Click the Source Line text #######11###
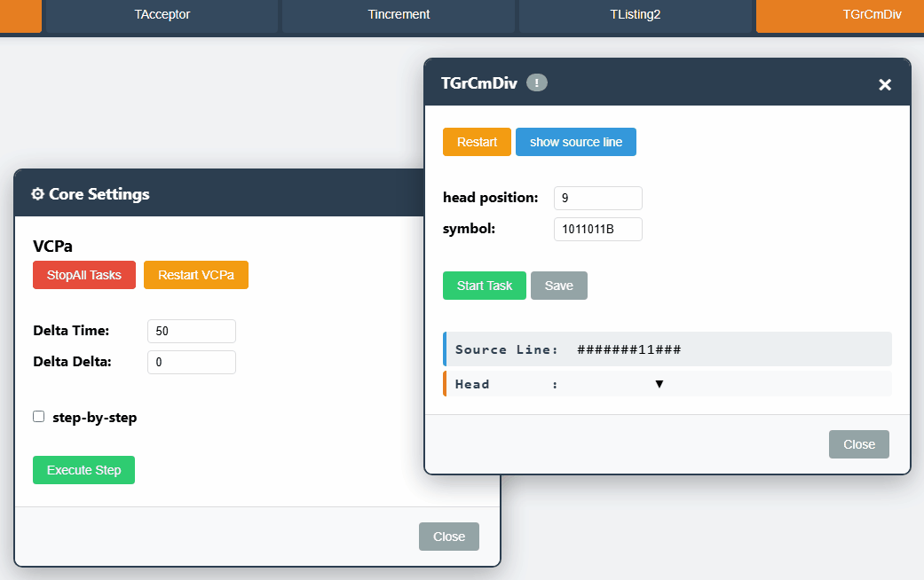The width and height of the screenshot is (924, 580). pos(628,349)
